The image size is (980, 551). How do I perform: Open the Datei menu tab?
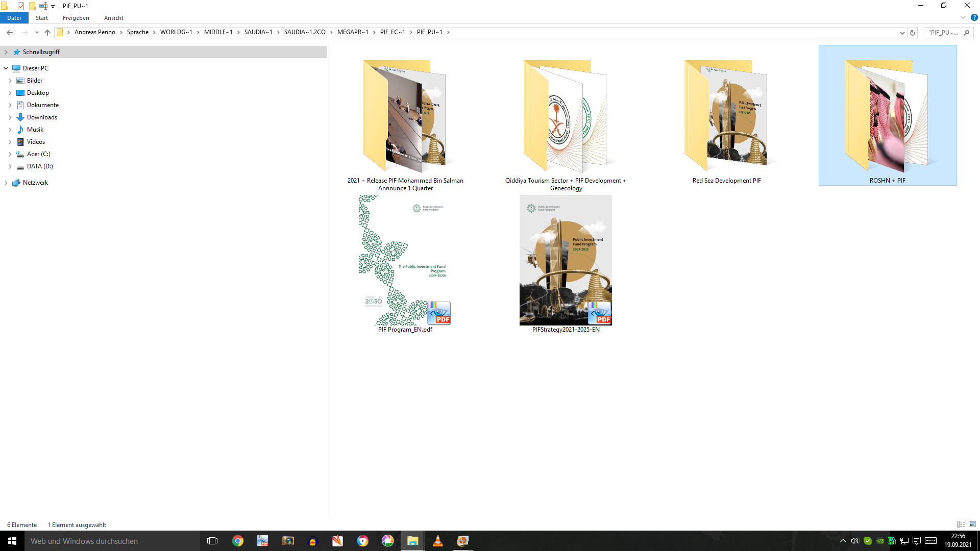(x=14, y=18)
